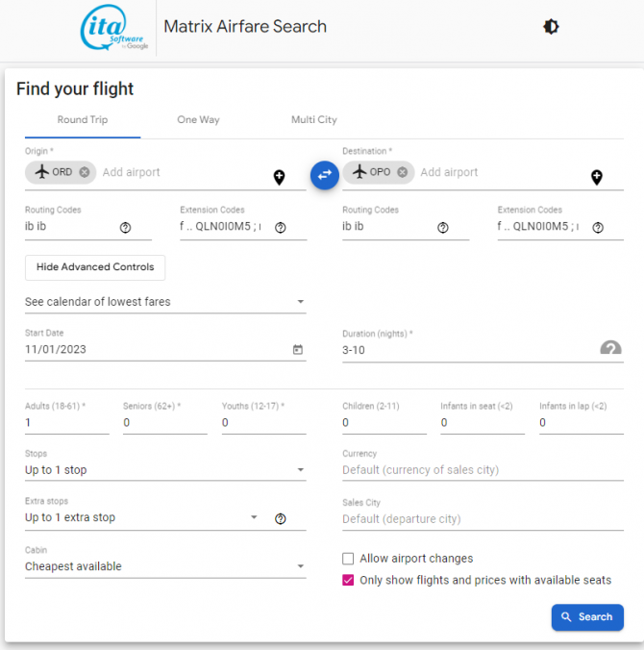Click the Youths count field
Screen dimensions: 644x650
(264, 423)
